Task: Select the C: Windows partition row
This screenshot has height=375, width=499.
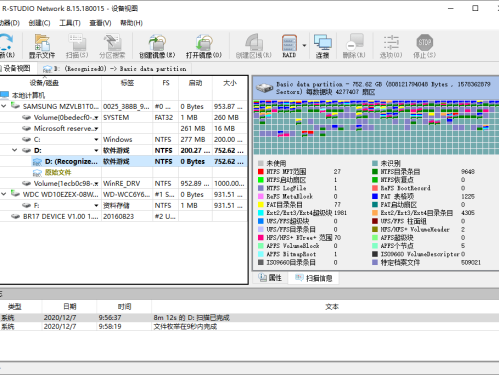Action: pyautogui.click(x=123, y=139)
